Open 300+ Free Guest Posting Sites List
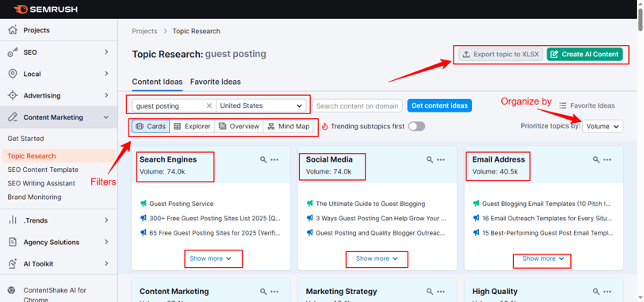 (x=215, y=218)
